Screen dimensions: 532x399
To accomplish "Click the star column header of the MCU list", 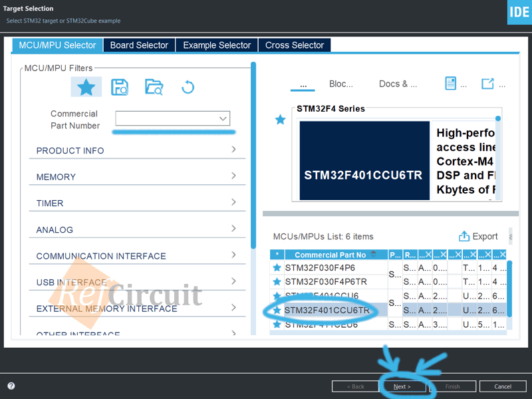I will click(x=277, y=255).
